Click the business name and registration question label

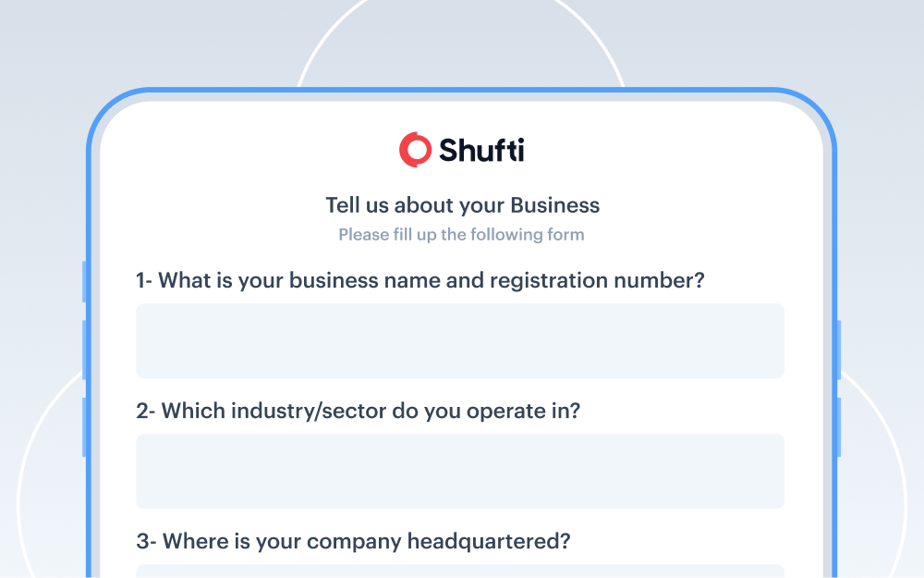click(419, 280)
